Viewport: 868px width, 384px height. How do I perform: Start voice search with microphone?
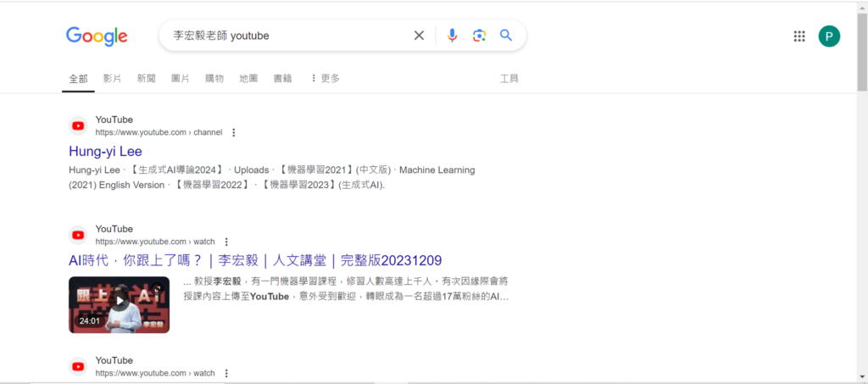tap(452, 36)
